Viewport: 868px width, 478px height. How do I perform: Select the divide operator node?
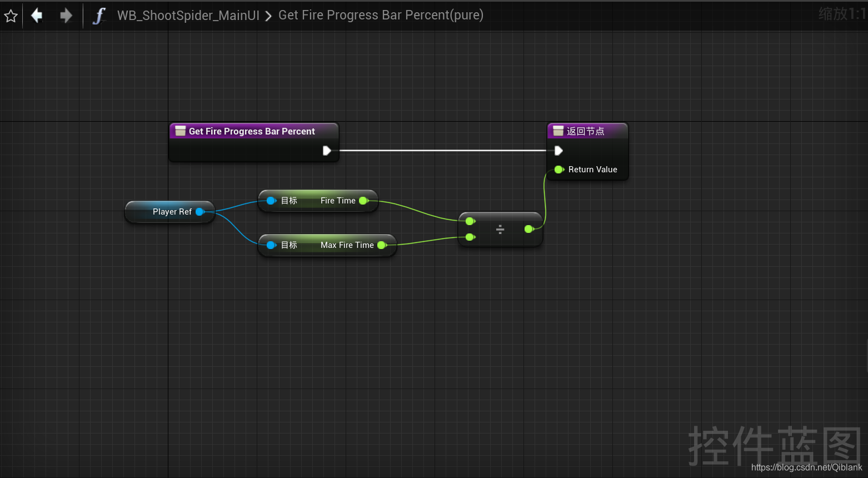pos(500,229)
